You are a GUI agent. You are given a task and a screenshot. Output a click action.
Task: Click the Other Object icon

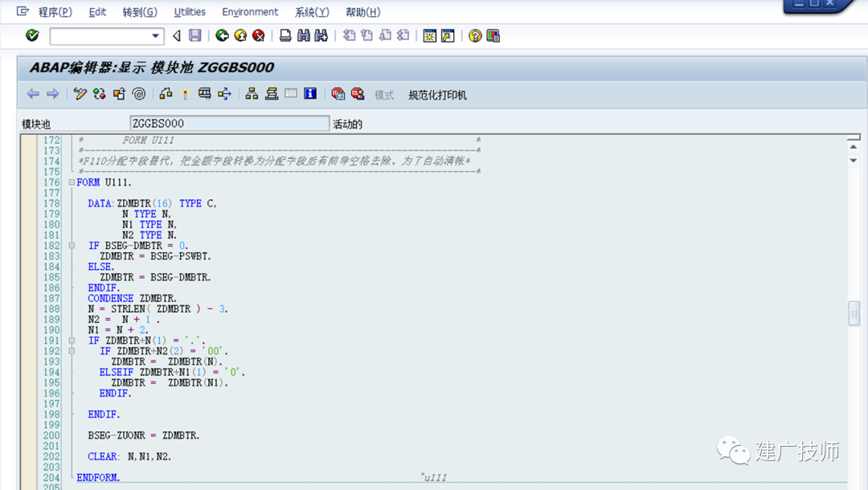(x=119, y=94)
